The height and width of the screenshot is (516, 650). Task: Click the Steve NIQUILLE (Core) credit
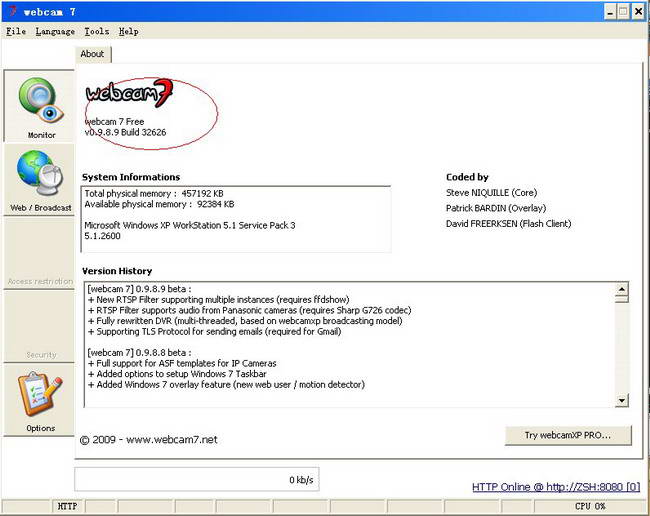[x=491, y=193]
